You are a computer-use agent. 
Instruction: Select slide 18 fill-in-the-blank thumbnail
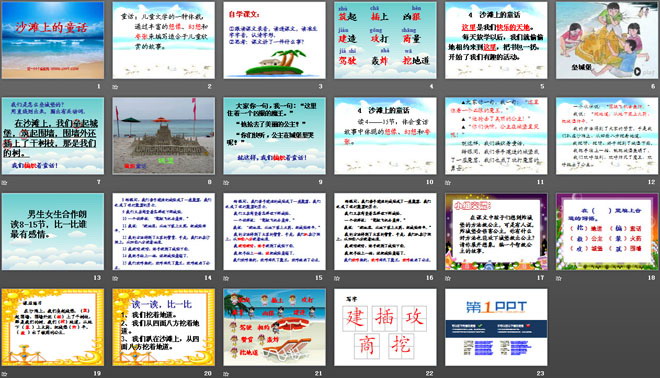607,232
